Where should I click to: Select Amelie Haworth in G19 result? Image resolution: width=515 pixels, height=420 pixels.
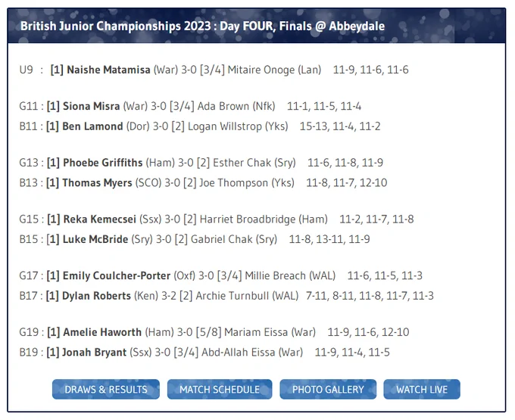[x=102, y=332]
